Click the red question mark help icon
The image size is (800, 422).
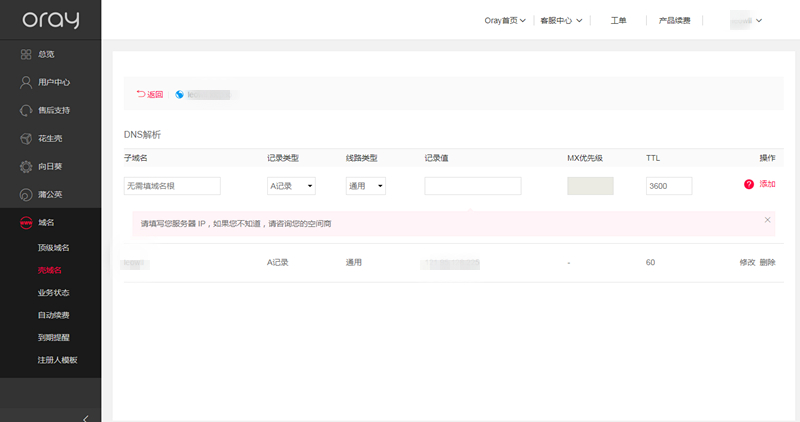click(x=748, y=185)
